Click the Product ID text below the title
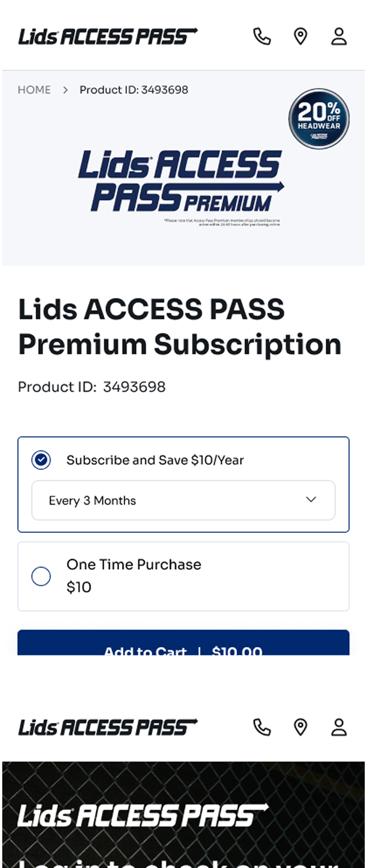367x868 pixels. pos(92,387)
